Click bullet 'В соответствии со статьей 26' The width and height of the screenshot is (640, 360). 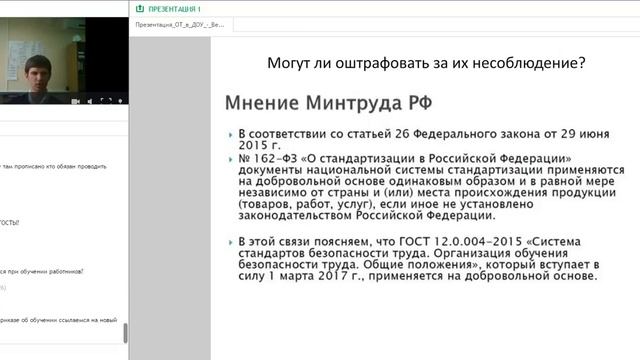coord(424,139)
